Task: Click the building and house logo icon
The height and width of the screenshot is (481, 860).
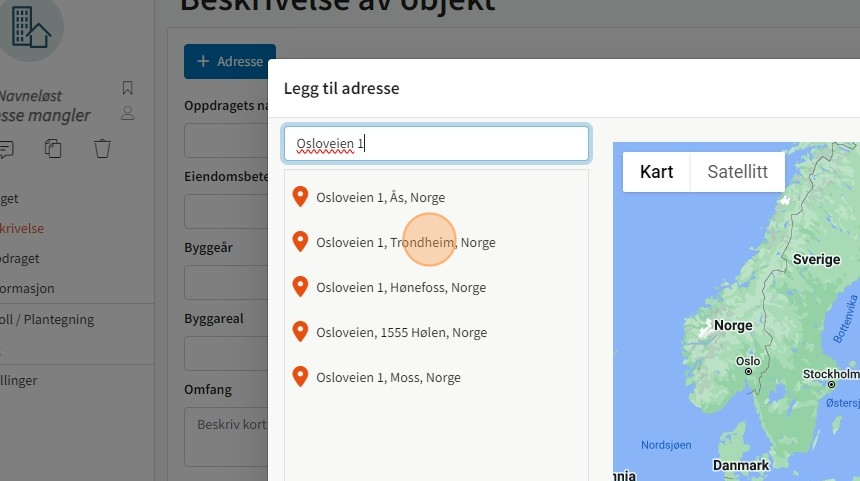Action: pos(31,26)
